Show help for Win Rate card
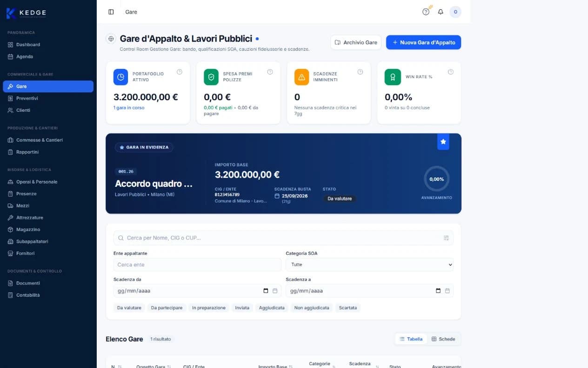588x368 pixels. (x=450, y=72)
